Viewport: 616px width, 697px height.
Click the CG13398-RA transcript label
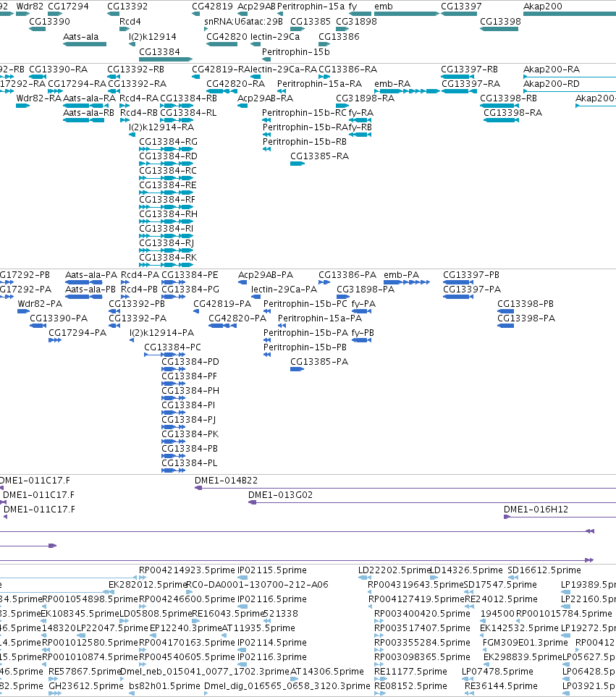tap(513, 113)
